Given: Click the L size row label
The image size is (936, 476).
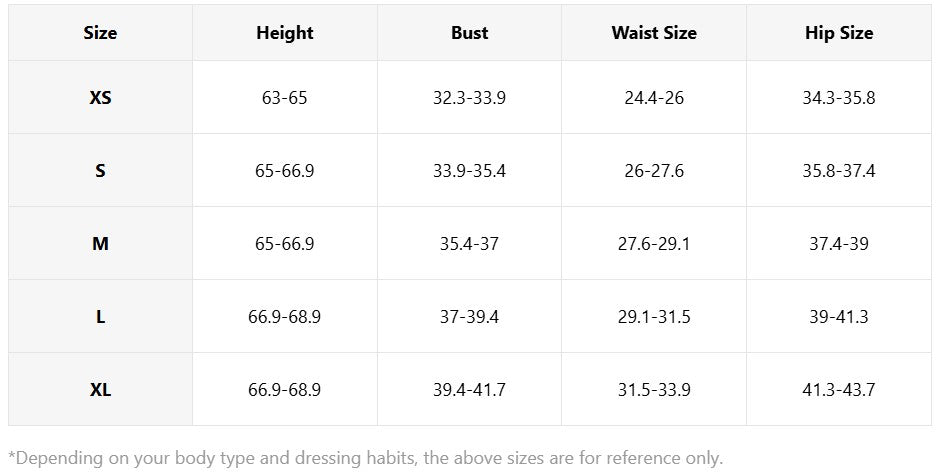Looking at the screenshot, I should coord(100,317).
